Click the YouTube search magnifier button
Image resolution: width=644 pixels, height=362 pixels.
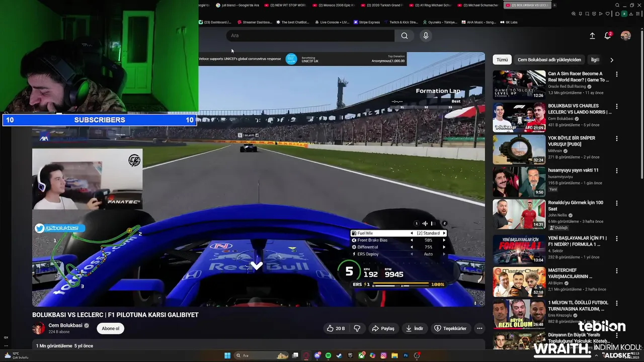(x=405, y=36)
